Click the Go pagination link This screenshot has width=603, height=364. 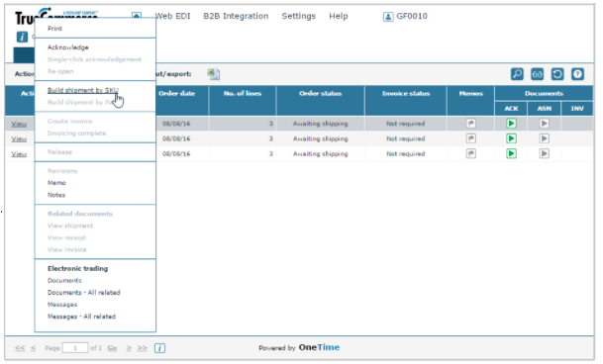point(112,348)
